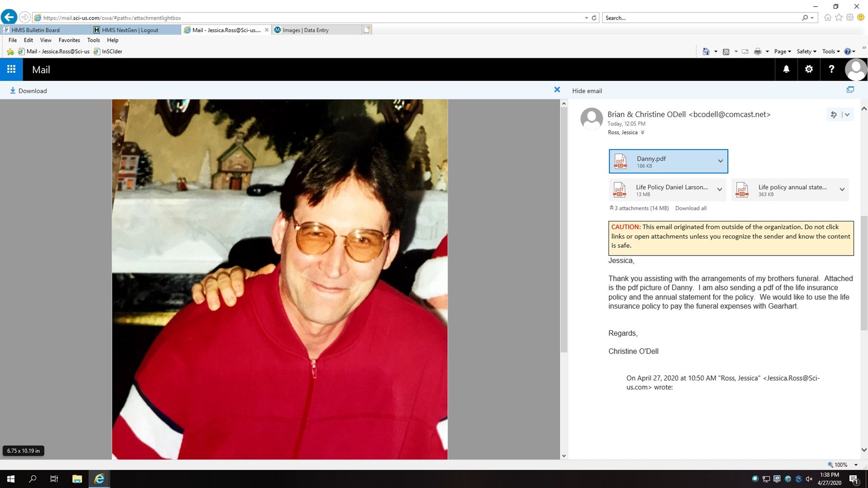Expand the Life Policy Daniel Larson attachment options
Viewport: 868px width, 488px height.
[x=719, y=190]
